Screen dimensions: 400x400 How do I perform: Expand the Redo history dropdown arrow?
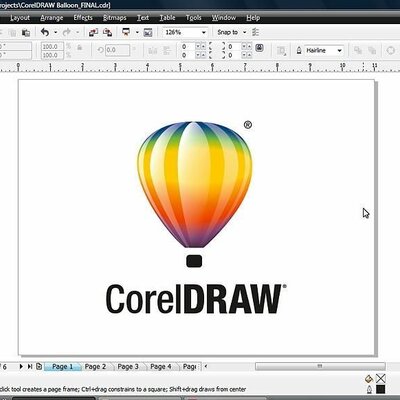coord(77,32)
